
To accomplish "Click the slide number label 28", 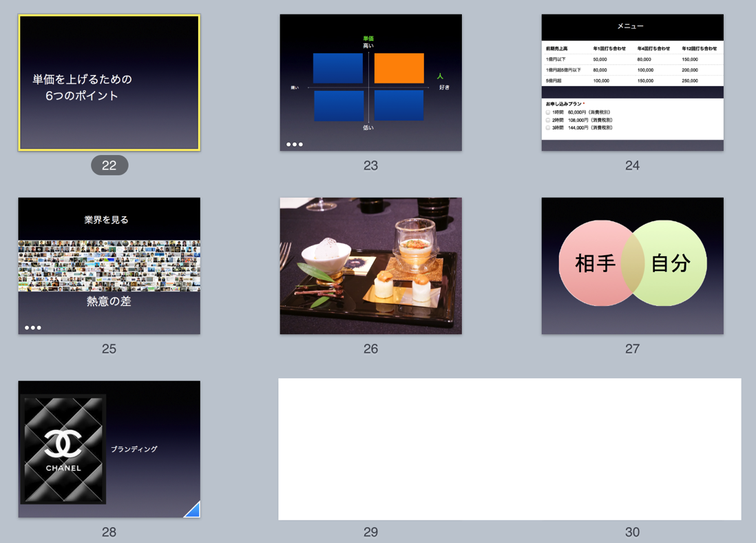I will tap(109, 532).
